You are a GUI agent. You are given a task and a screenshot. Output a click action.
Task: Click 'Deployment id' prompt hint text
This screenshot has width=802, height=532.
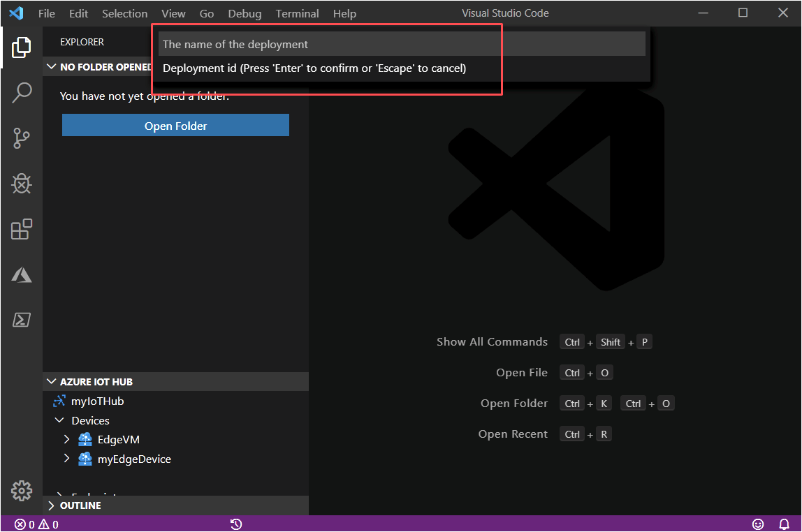pyautogui.click(x=314, y=68)
